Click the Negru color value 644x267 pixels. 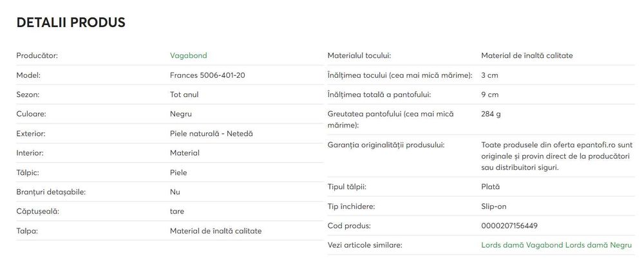tap(181, 114)
